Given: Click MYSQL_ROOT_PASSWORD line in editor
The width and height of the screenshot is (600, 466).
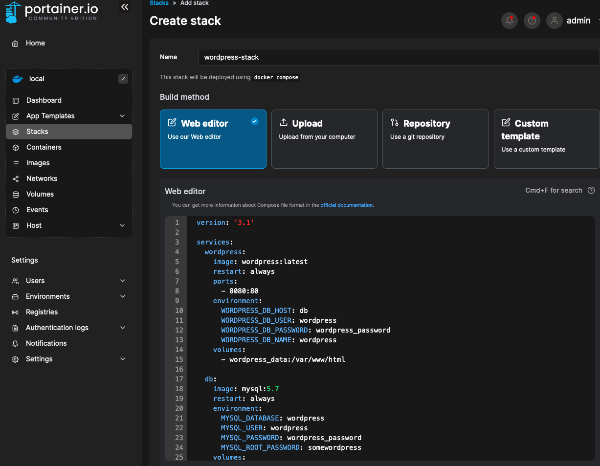Looking at the screenshot, I should click(291, 447).
